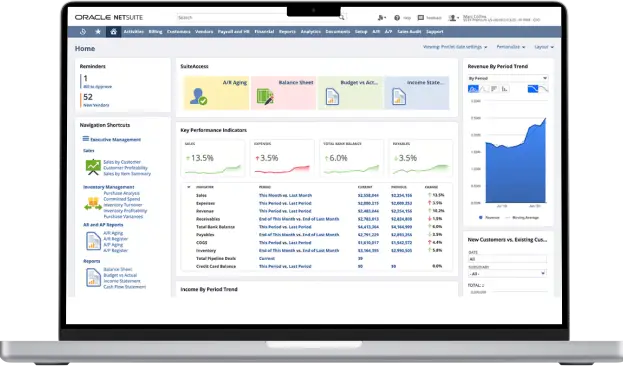Open the Reports menu
Viewport: 623px width, 366px height.
point(287,32)
